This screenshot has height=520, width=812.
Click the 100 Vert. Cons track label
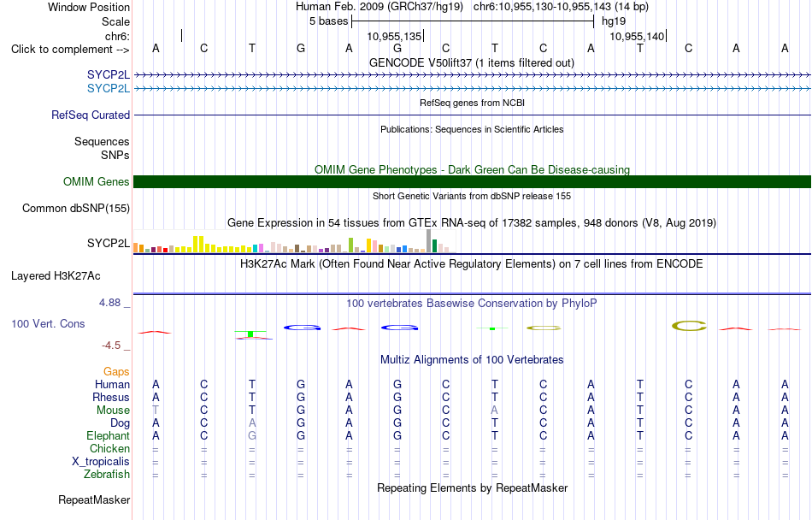pos(48,323)
